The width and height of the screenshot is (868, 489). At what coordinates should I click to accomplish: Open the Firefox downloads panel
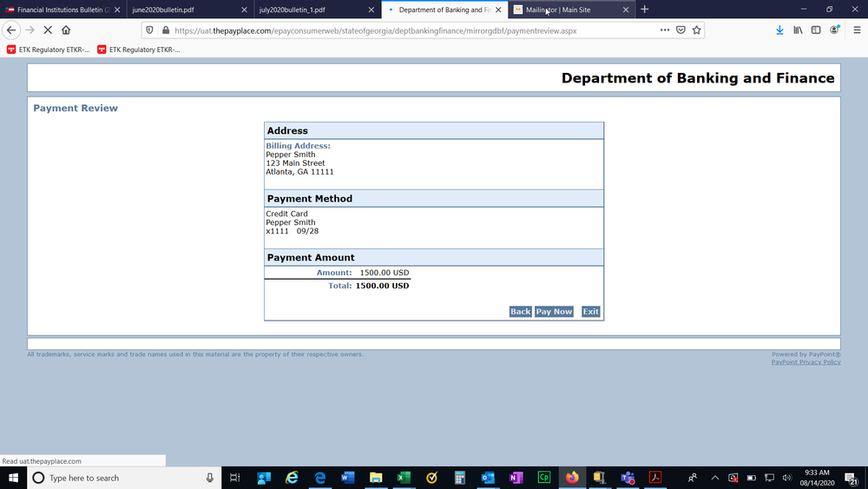click(779, 30)
